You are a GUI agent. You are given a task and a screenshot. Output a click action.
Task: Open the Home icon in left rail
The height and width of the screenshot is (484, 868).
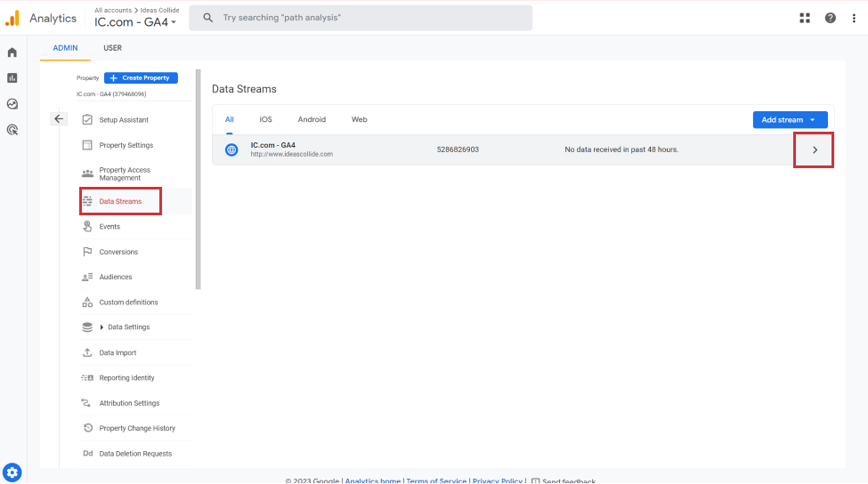click(12, 52)
